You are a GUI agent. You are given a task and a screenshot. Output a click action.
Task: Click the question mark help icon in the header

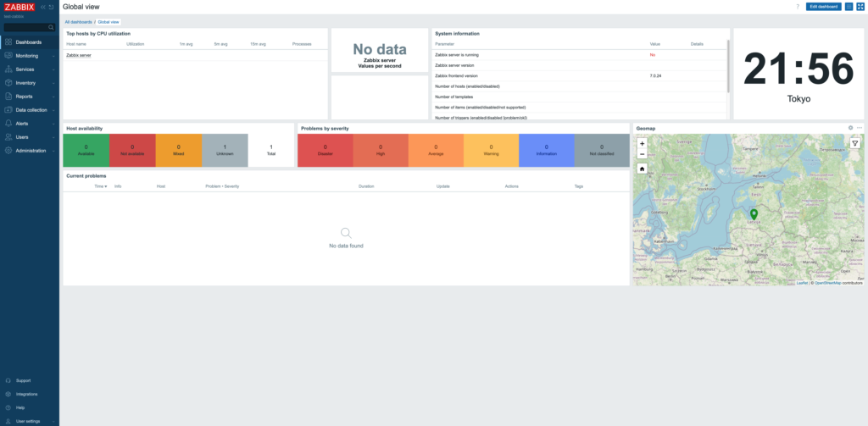pyautogui.click(x=797, y=7)
